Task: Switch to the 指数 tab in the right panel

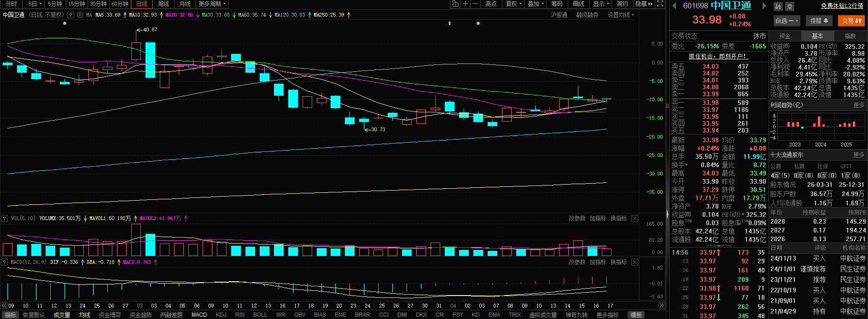Action: [850, 36]
